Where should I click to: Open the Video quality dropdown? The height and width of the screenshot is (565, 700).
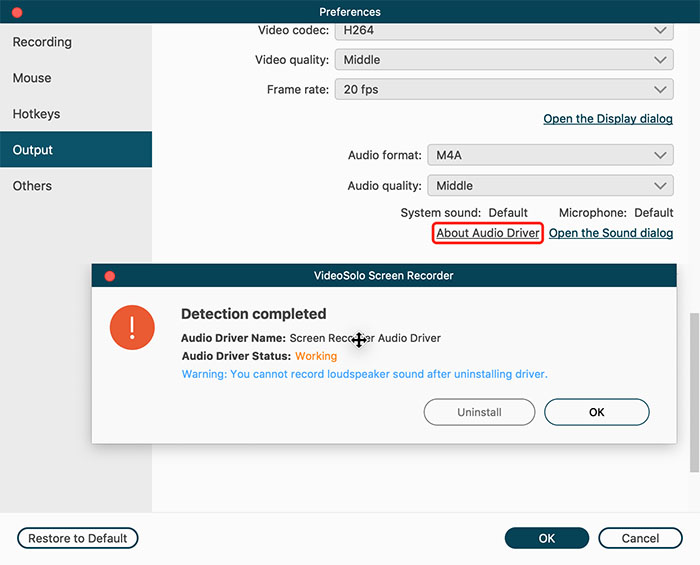504,60
